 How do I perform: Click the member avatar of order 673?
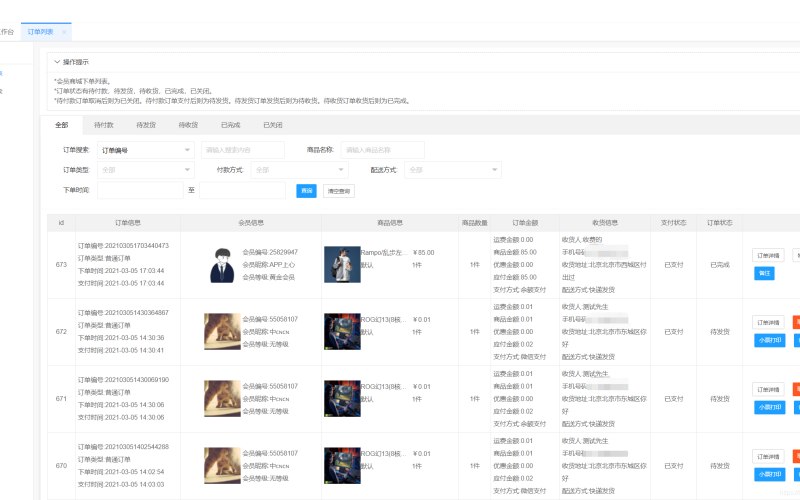coord(222,265)
